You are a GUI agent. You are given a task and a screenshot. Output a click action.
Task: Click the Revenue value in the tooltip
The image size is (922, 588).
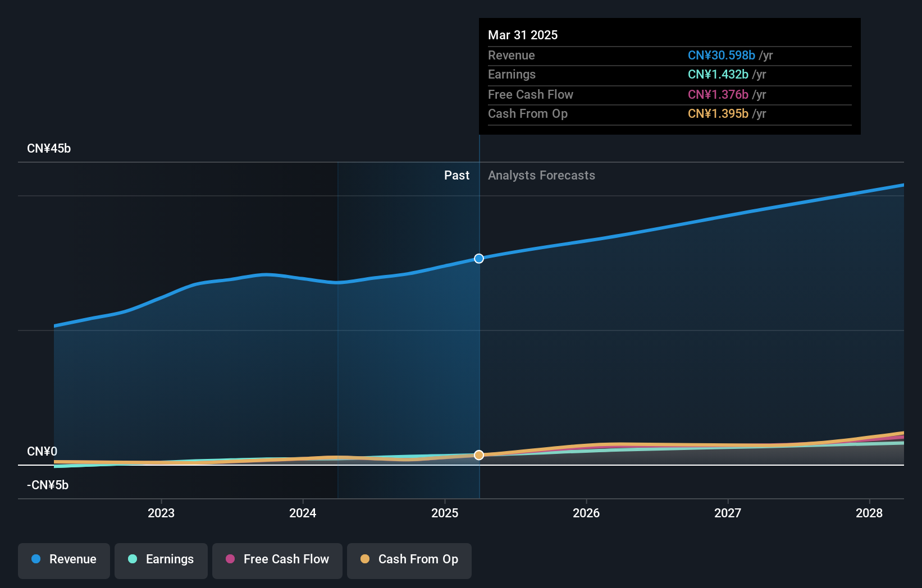[x=721, y=56]
